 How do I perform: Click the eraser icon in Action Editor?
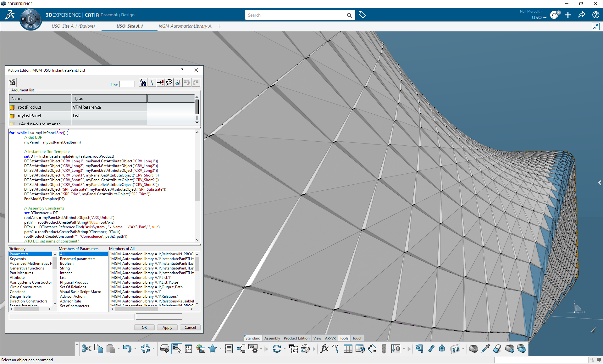click(178, 83)
